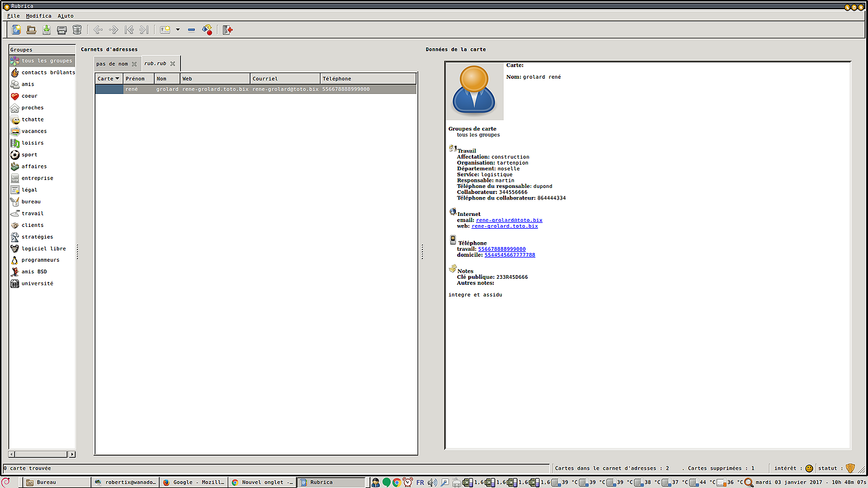Select the 'travail' group
This screenshot has width=868, height=488.
(x=42, y=213)
